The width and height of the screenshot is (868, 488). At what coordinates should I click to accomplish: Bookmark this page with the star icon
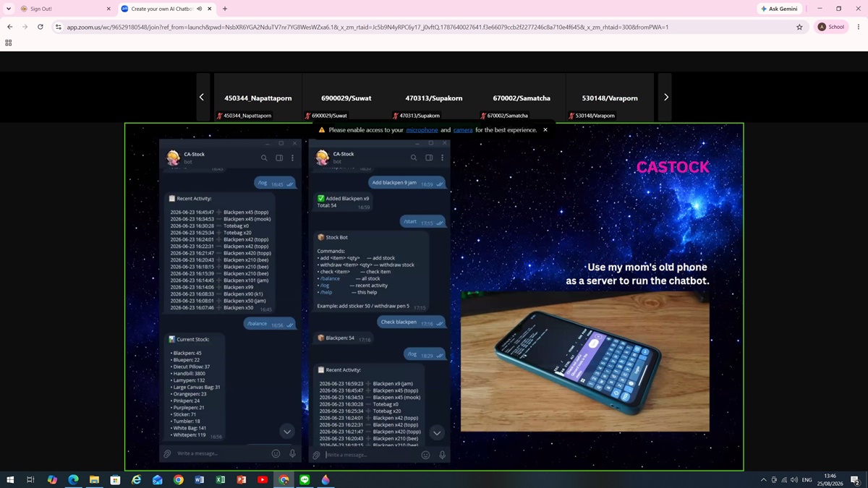(799, 27)
